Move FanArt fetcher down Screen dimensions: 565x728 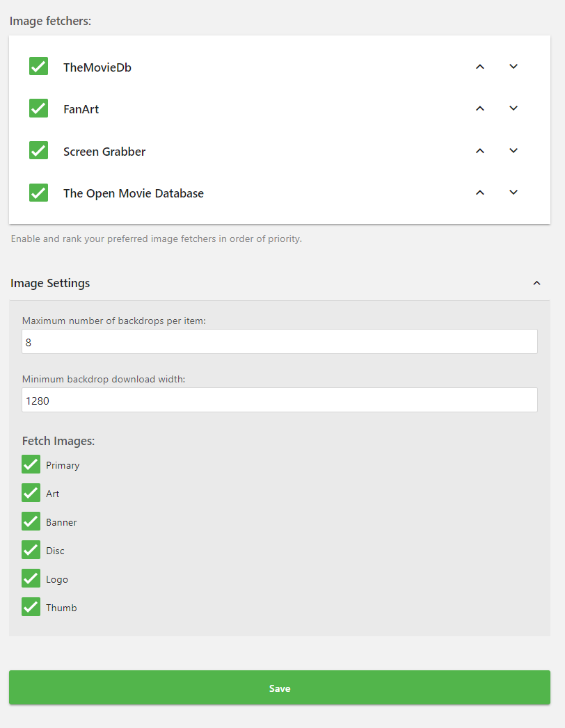[x=514, y=108]
